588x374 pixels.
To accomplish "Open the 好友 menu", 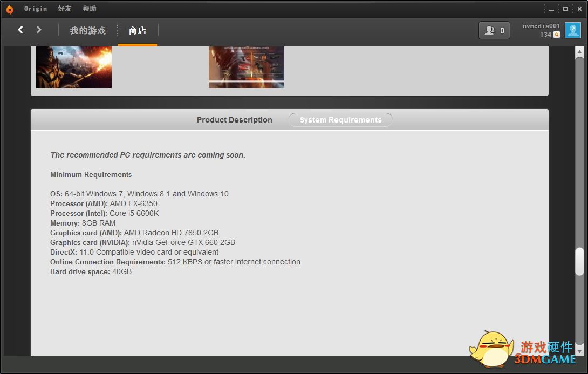I will [x=65, y=9].
